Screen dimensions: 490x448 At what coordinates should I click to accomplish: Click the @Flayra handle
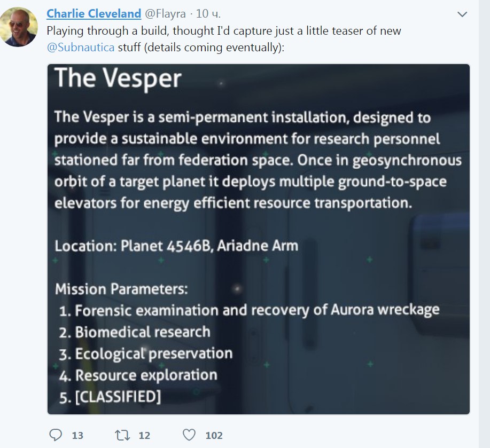(x=165, y=14)
